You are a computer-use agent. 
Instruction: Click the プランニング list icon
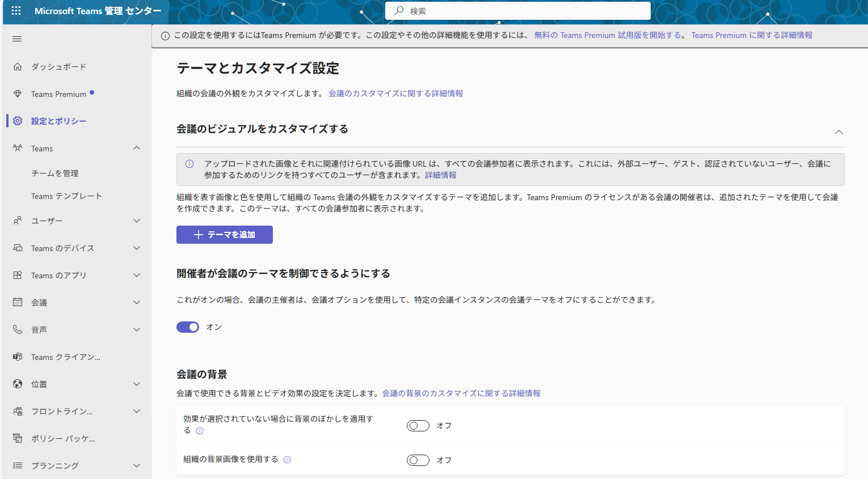18,466
